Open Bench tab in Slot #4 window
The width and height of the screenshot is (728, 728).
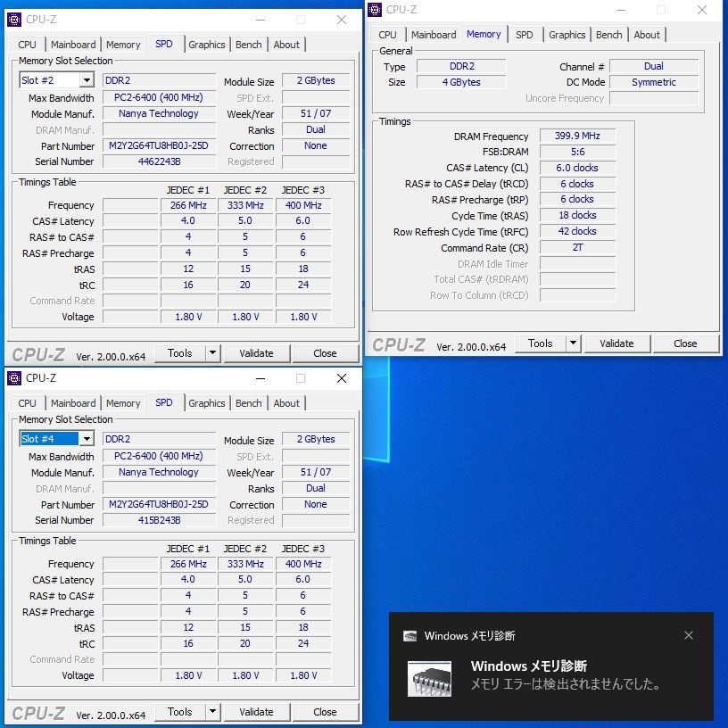point(248,403)
